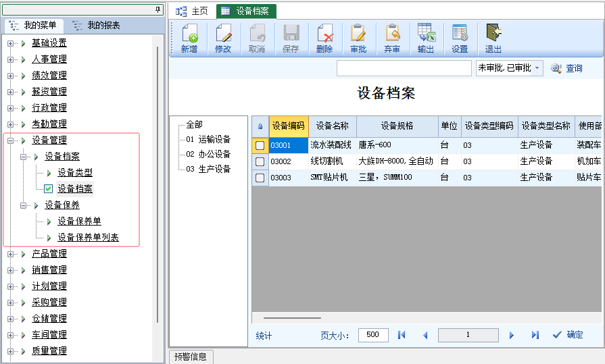Click the pin icon of the menu panel
The image size is (605, 364).
pyautogui.click(x=158, y=9)
